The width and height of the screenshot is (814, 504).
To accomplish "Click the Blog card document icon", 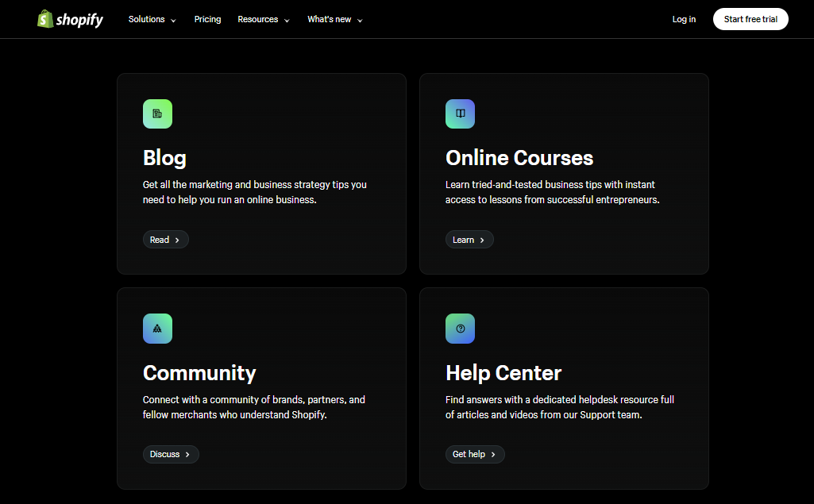I will (157, 113).
